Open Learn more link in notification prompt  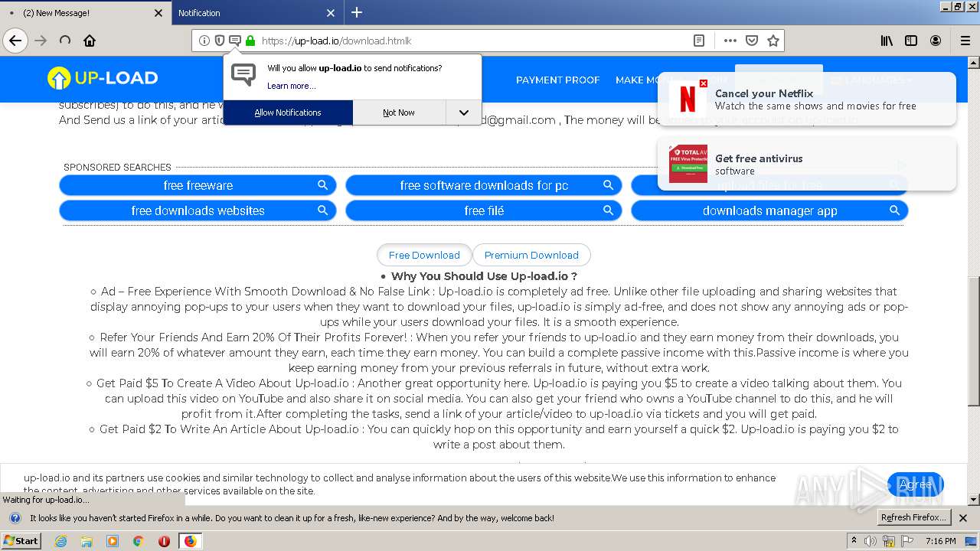pyautogui.click(x=291, y=86)
